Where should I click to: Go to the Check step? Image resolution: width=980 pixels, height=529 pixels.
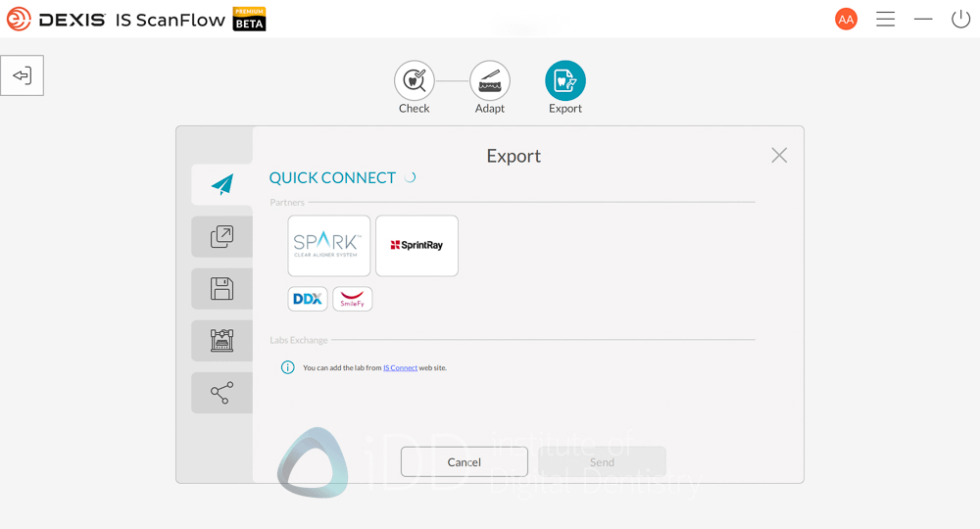point(414,81)
